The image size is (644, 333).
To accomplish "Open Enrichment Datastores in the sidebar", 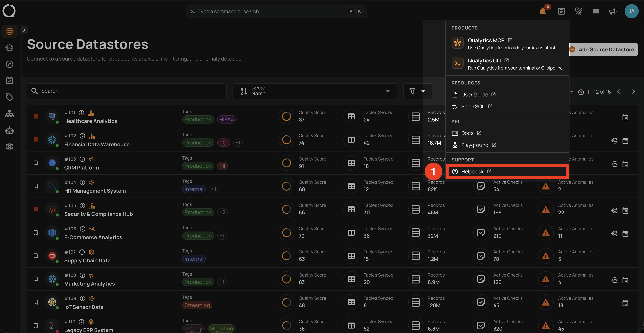I will point(10,48).
